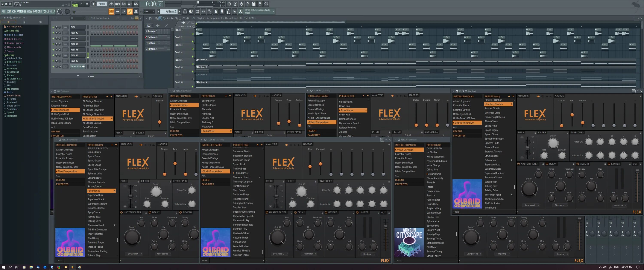Open the Mixer view icon in toolbar
The height and width of the screenshot is (270, 644).
tap(203, 12)
